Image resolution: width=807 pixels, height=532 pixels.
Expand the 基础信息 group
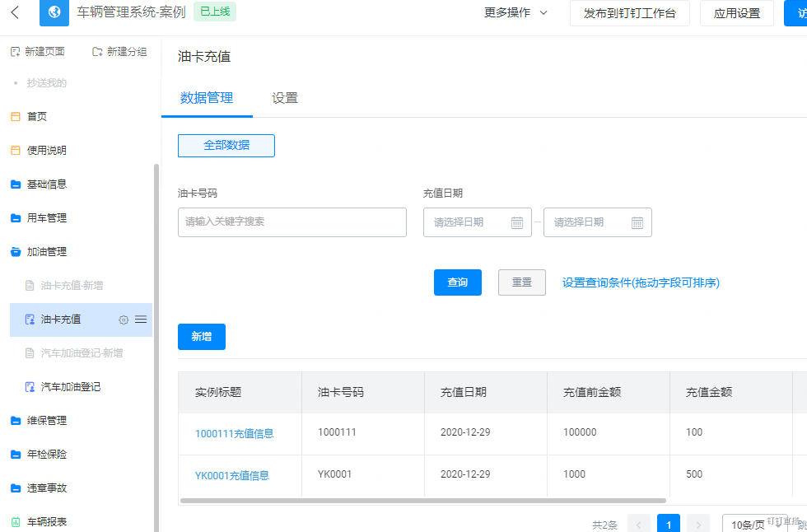click(x=47, y=184)
